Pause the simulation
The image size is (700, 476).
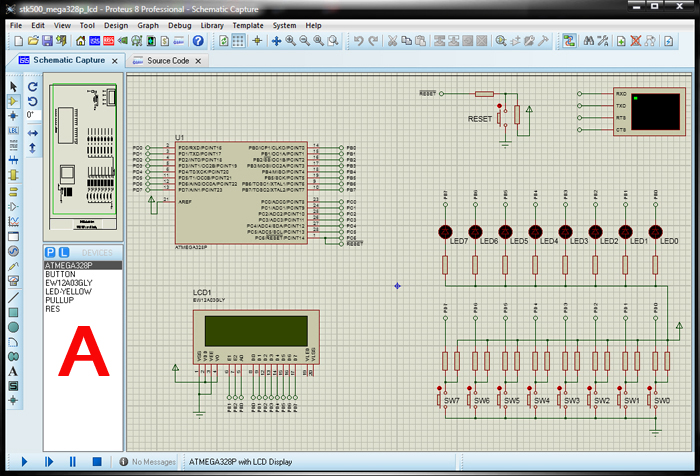tap(73, 462)
